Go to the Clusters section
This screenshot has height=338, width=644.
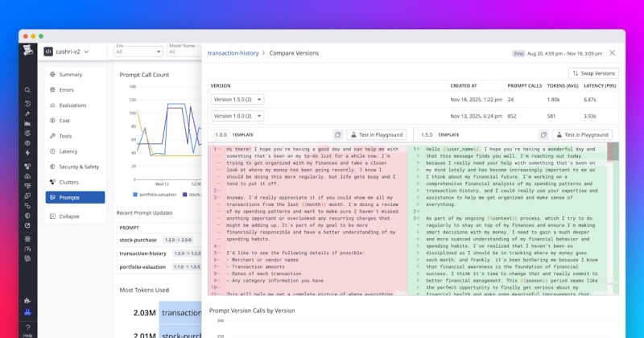[x=69, y=182]
